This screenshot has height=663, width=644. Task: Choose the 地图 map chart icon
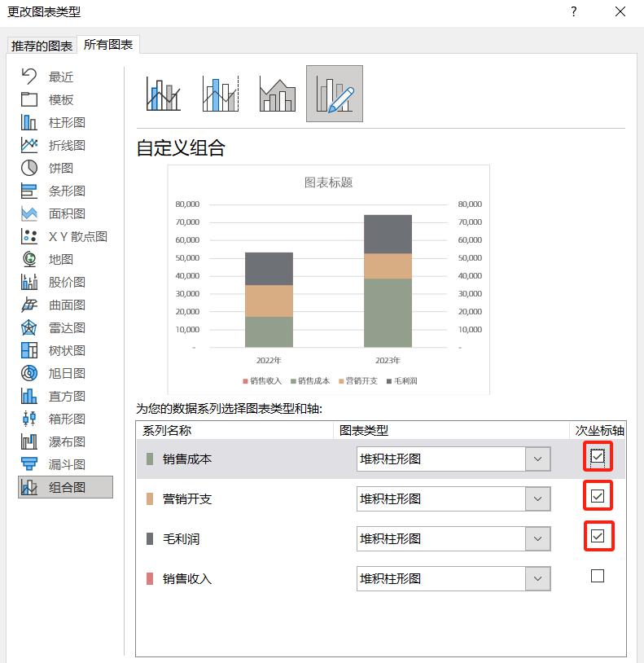(x=29, y=259)
